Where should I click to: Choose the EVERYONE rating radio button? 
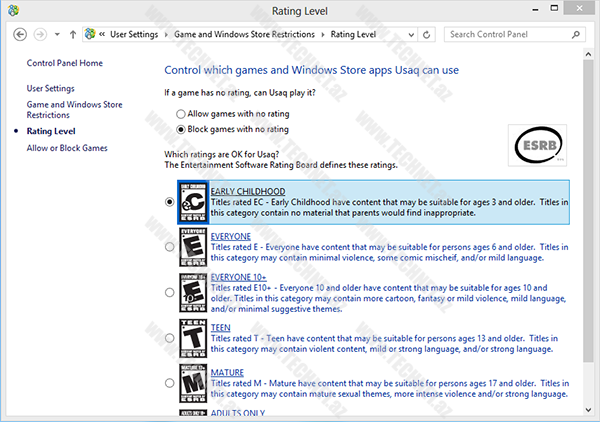click(169, 247)
